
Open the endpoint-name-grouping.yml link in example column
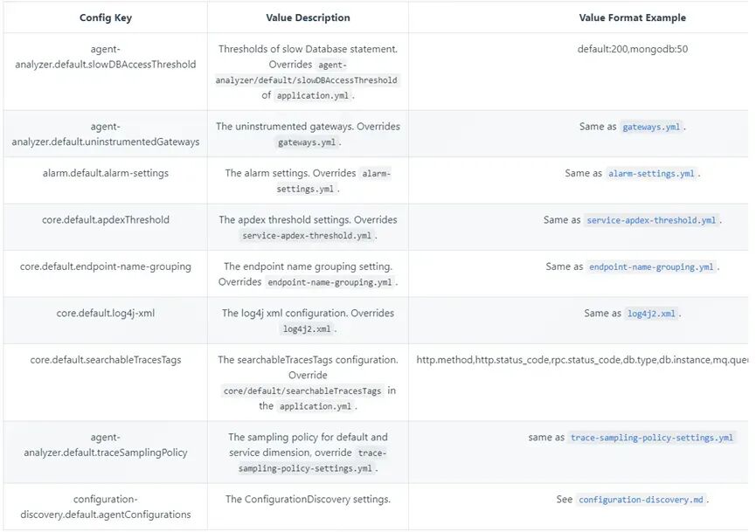point(651,266)
